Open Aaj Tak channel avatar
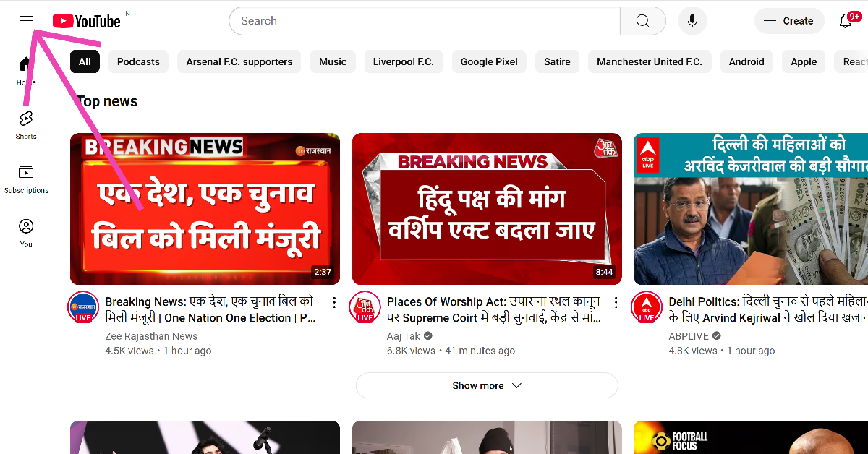 point(365,307)
